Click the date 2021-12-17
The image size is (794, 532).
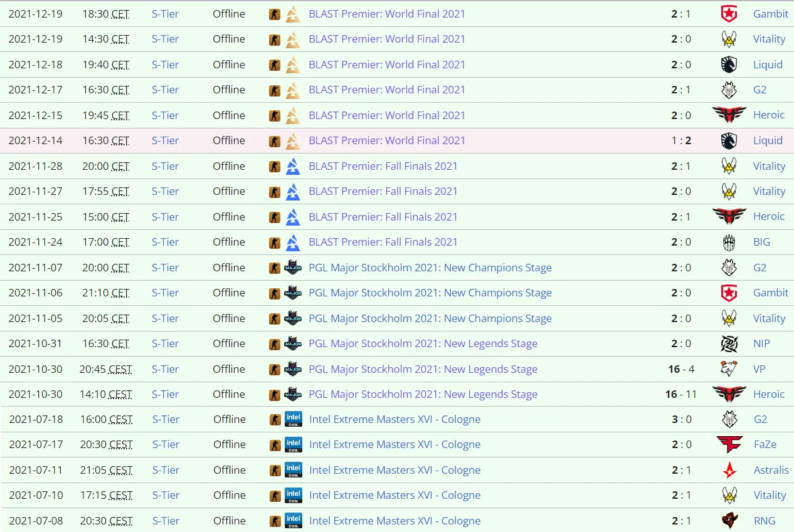tap(35, 90)
